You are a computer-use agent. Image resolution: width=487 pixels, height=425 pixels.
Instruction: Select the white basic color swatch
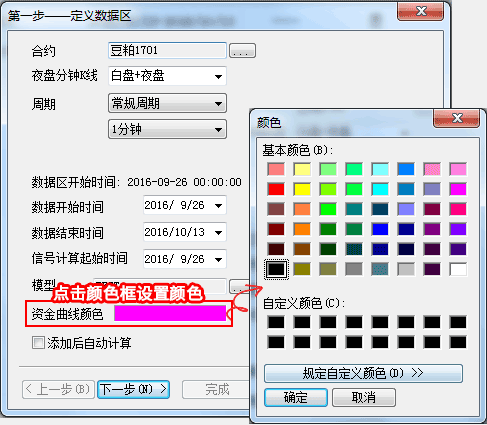(x=458, y=269)
